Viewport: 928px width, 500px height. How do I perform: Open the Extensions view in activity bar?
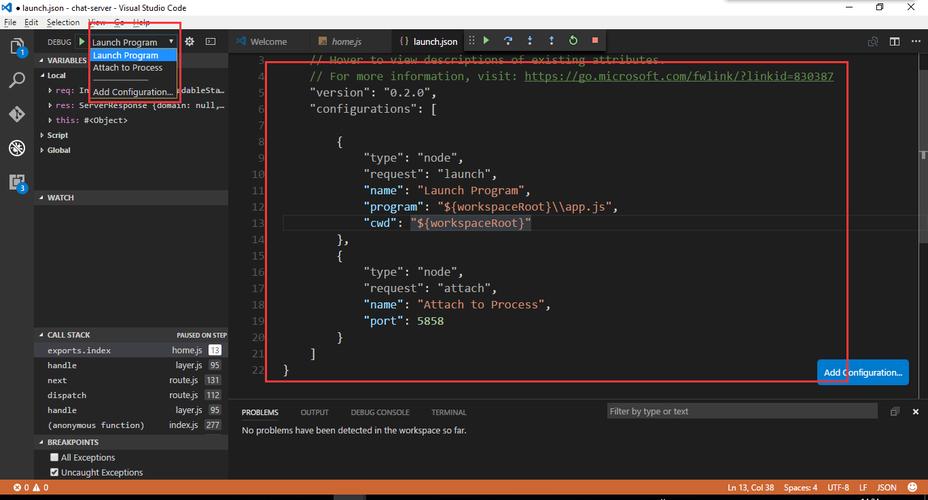click(x=17, y=182)
